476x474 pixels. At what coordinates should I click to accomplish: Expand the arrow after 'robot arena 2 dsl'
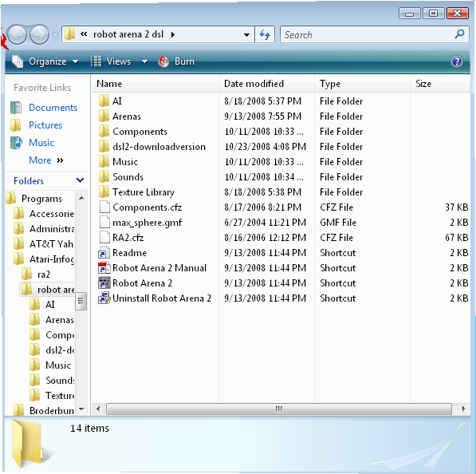click(173, 34)
